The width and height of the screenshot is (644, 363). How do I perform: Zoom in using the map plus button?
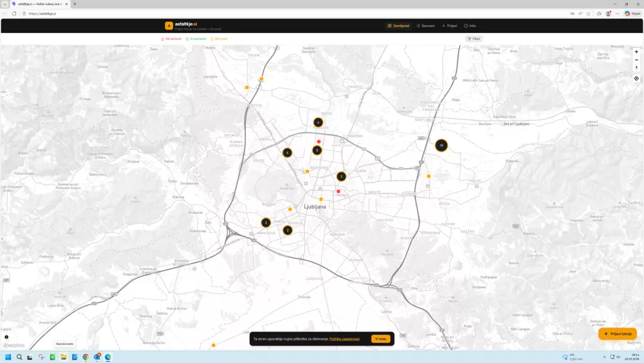pos(636,52)
